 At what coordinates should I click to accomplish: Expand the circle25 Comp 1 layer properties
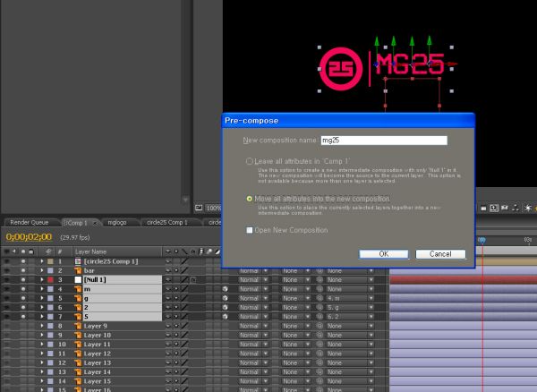tap(42, 261)
